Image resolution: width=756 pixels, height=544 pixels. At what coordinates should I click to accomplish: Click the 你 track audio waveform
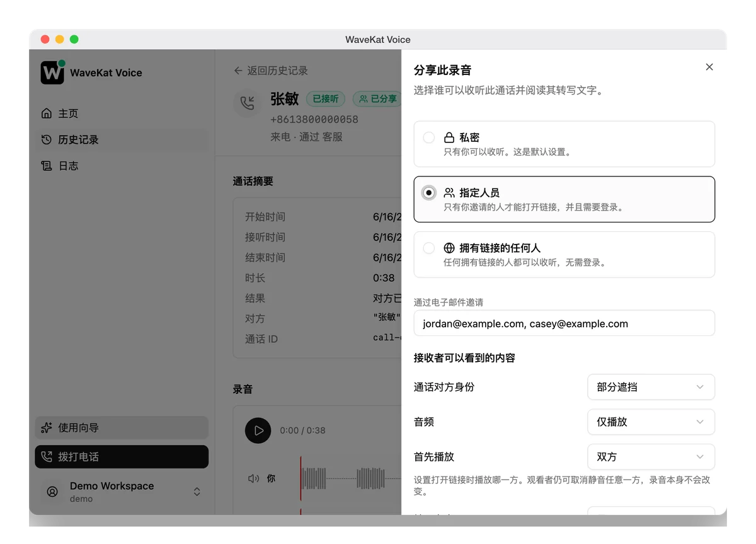click(351, 478)
